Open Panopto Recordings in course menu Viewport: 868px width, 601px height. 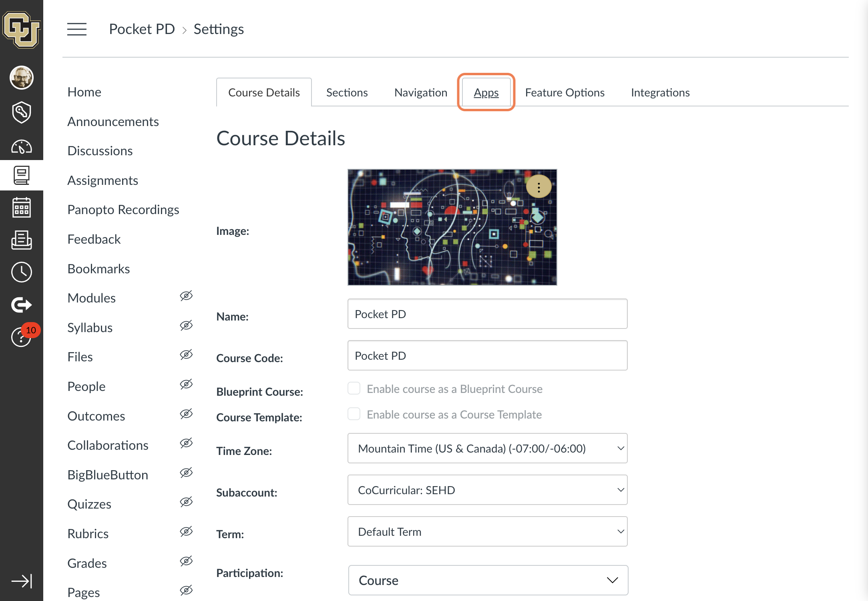point(123,210)
